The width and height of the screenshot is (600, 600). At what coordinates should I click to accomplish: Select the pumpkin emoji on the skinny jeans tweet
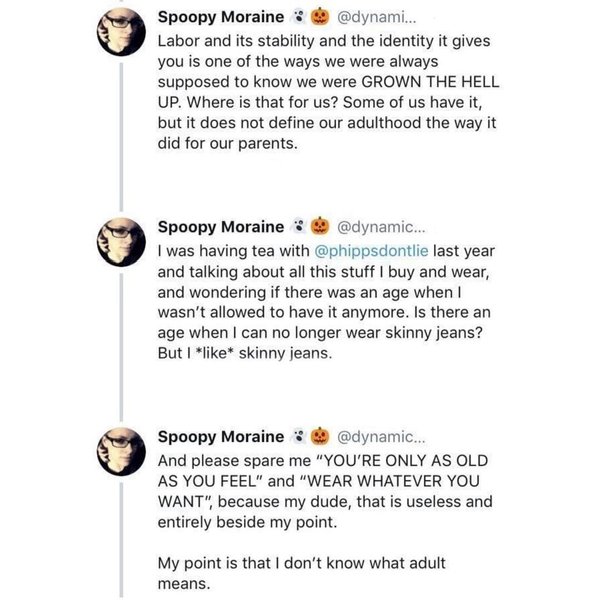point(321,228)
